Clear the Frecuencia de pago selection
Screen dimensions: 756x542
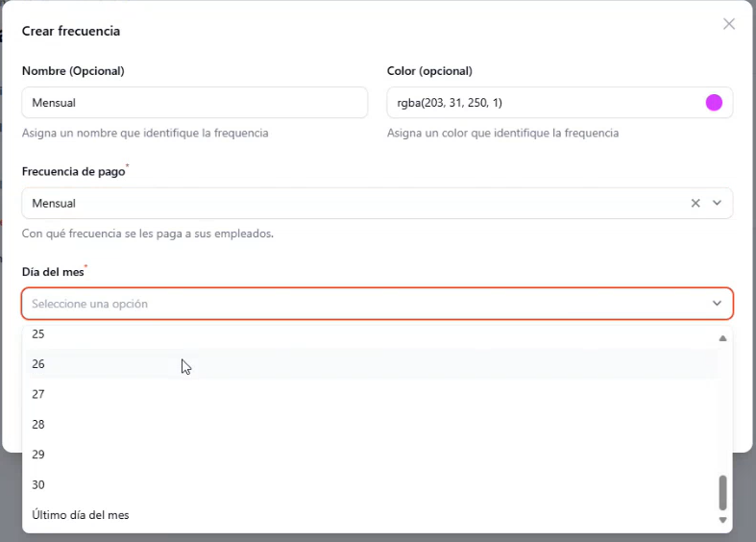pyautogui.click(x=695, y=203)
